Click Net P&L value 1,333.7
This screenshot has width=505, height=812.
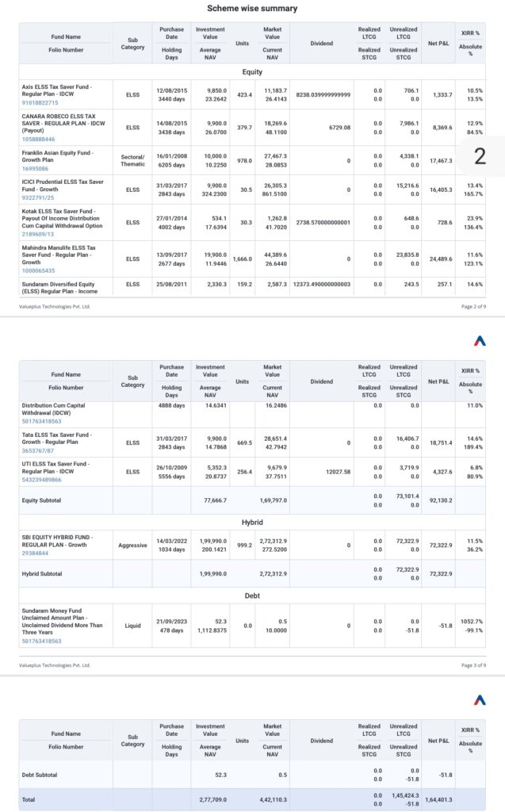tap(442, 95)
